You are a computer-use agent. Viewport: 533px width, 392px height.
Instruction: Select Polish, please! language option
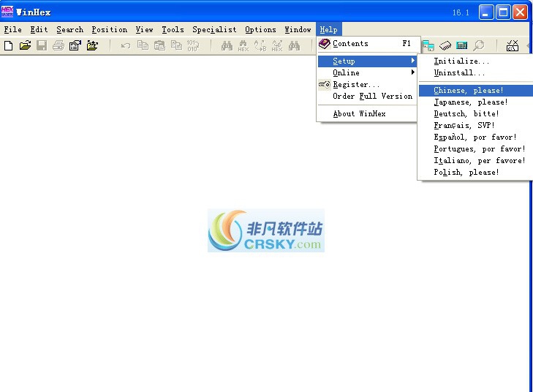pos(476,172)
